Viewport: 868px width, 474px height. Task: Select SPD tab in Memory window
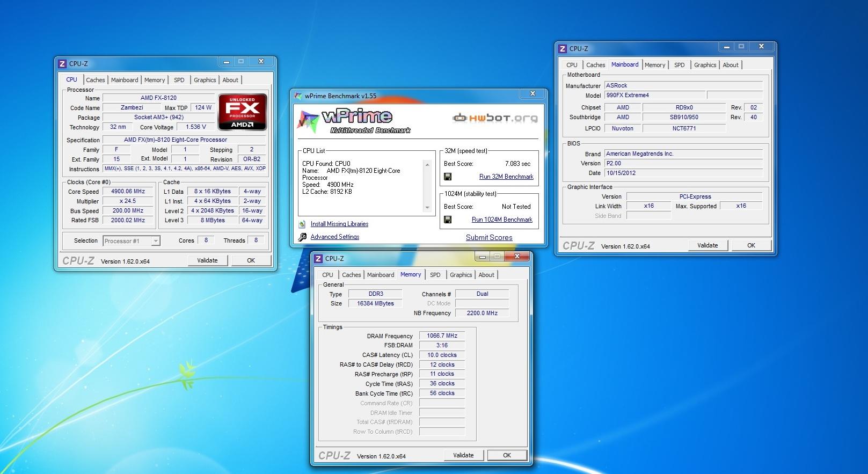435,275
